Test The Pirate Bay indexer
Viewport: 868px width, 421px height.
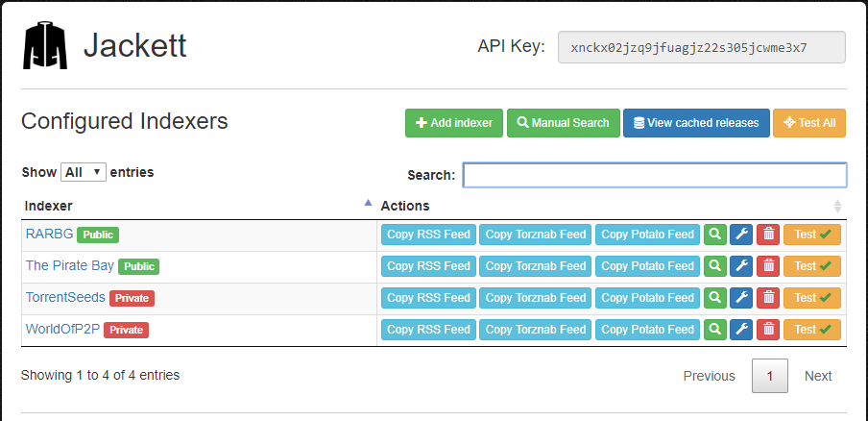pyautogui.click(x=812, y=266)
